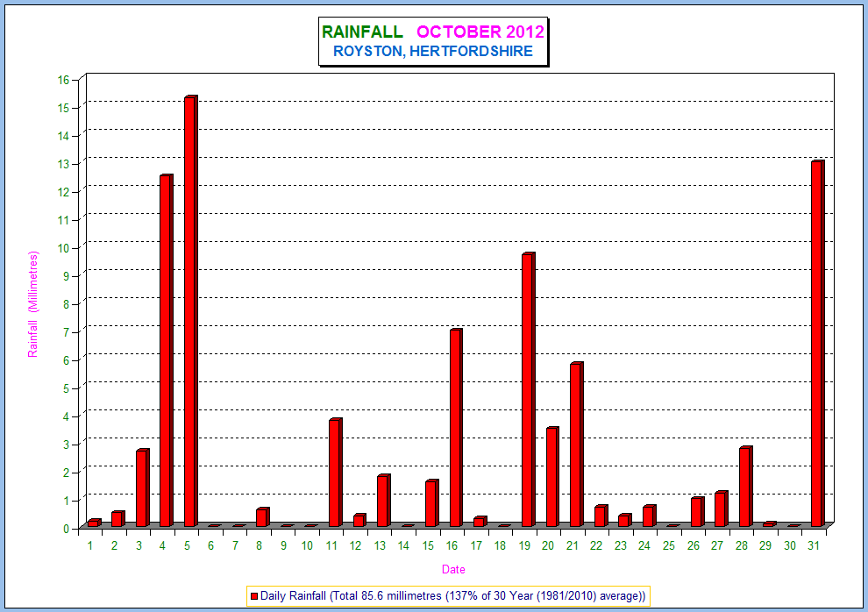This screenshot has height=612, width=868.
Task: Select the bar for date 24
Action: pos(649,516)
